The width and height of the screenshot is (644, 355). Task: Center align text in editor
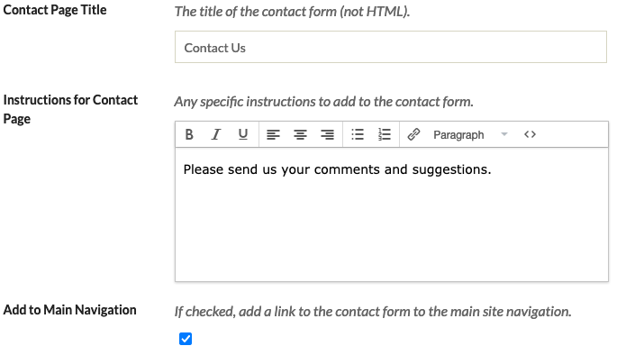tap(300, 134)
